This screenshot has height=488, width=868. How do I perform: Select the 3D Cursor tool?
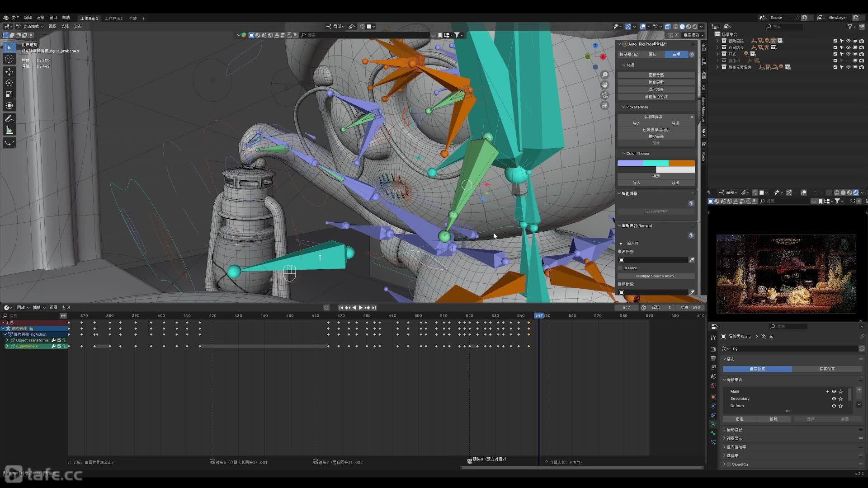[x=9, y=59]
